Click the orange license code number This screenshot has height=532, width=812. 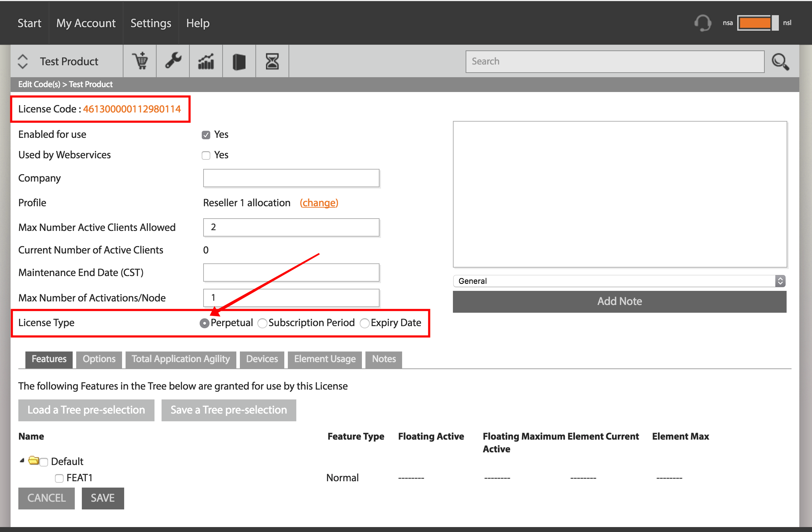point(132,109)
